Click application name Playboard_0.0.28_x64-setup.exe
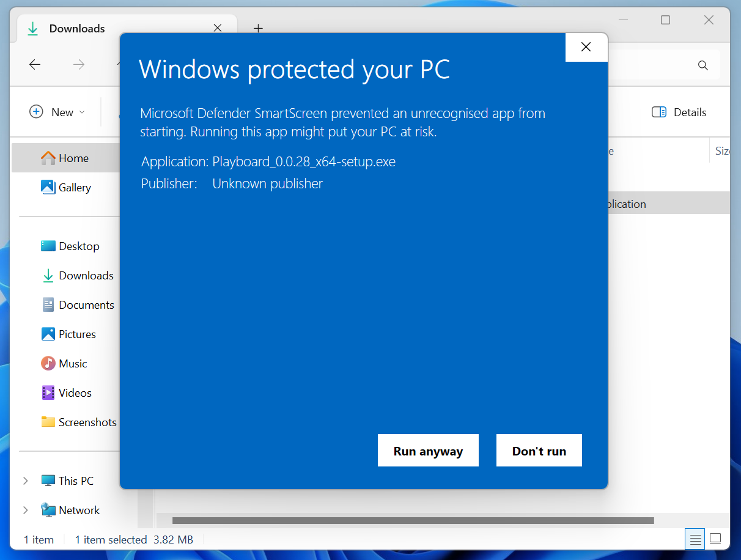Screen dimensions: 741x560 click(304, 162)
